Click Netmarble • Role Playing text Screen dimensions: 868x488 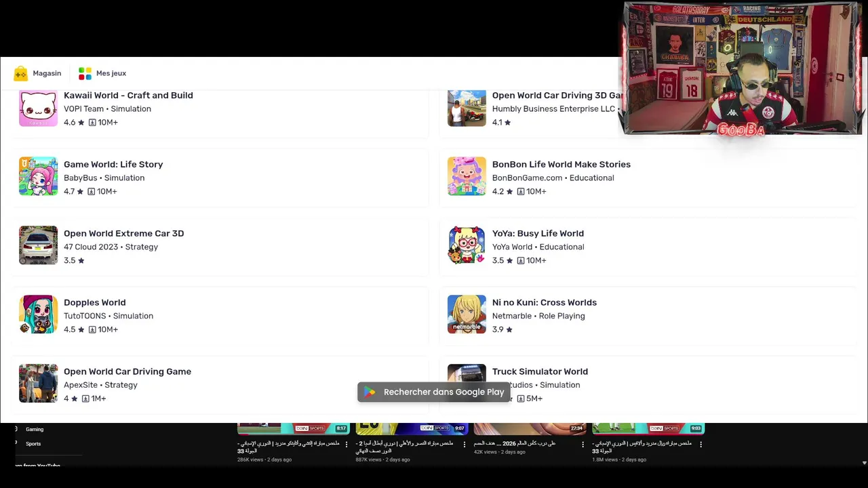(x=538, y=317)
